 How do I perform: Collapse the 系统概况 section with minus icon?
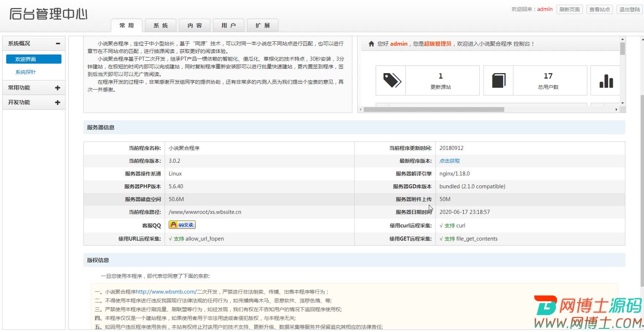click(58, 43)
